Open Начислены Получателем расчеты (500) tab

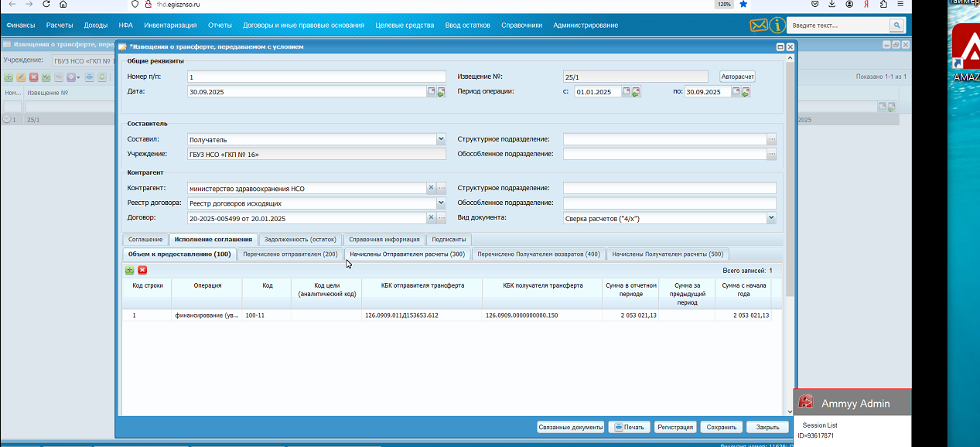point(668,254)
